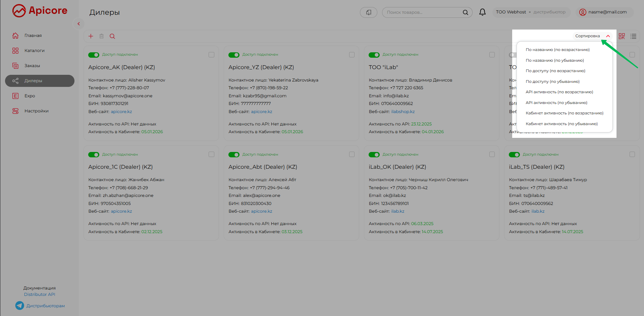Focus the Поиск товаров search field
This screenshot has height=316, width=644.
[423, 12]
